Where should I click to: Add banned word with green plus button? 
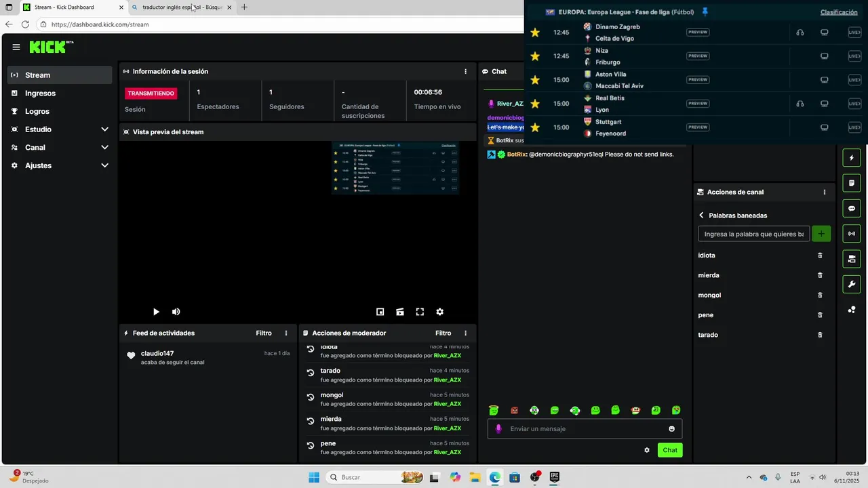coord(821,234)
